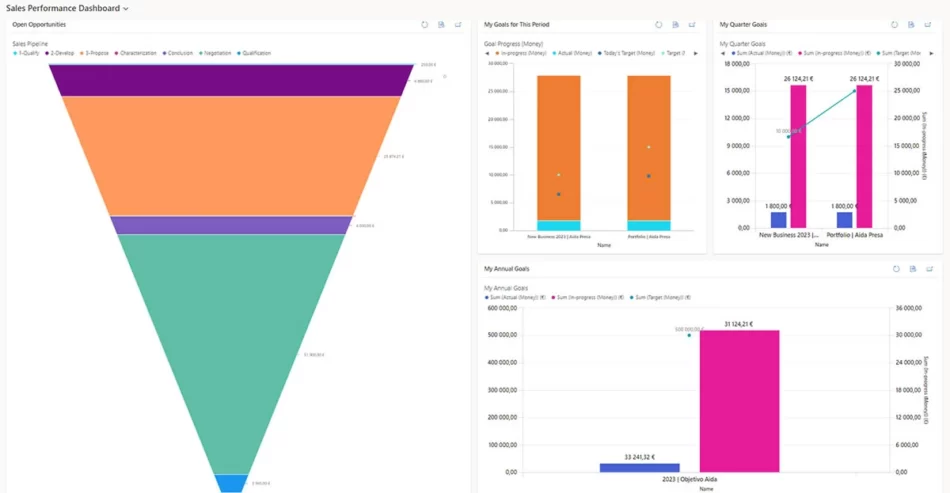The height and width of the screenshot is (493, 950).
Task: Refresh the My Annual Goals chart
Action: pyautogui.click(x=896, y=269)
